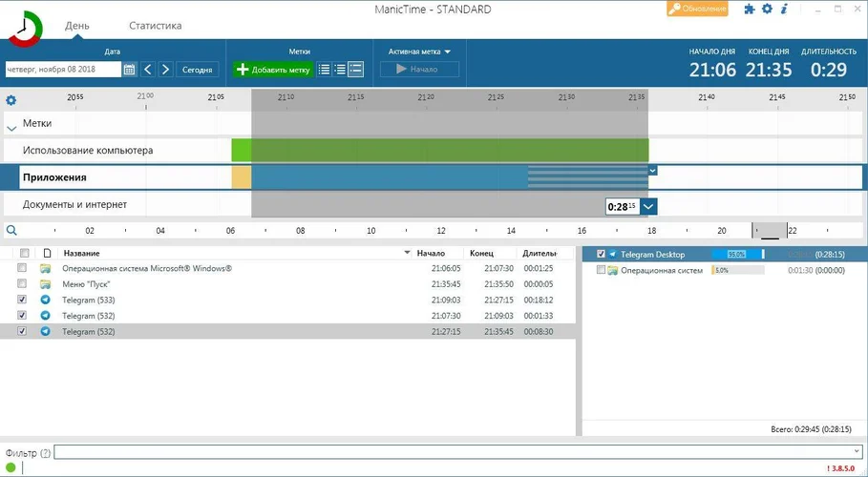Click duration cell 00:18:12
This screenshot has height=477, width=868.
(539, 300)
